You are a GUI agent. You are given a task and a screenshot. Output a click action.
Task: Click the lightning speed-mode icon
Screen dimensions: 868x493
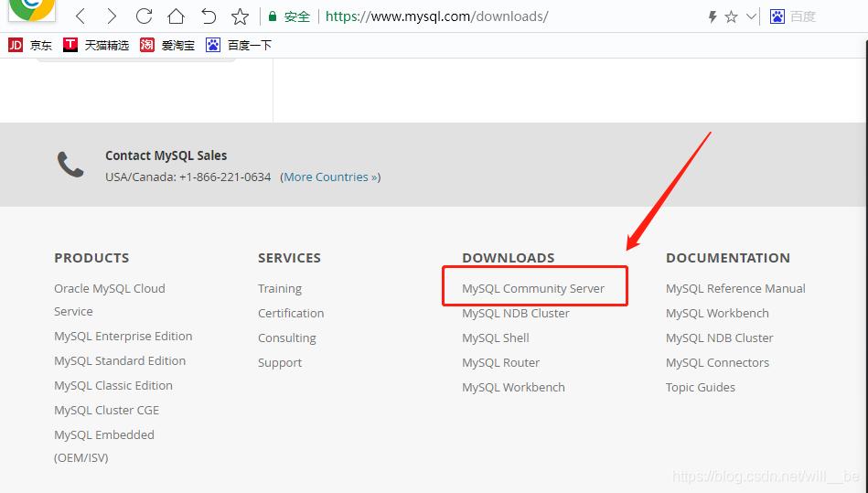(x=713, y=17)
